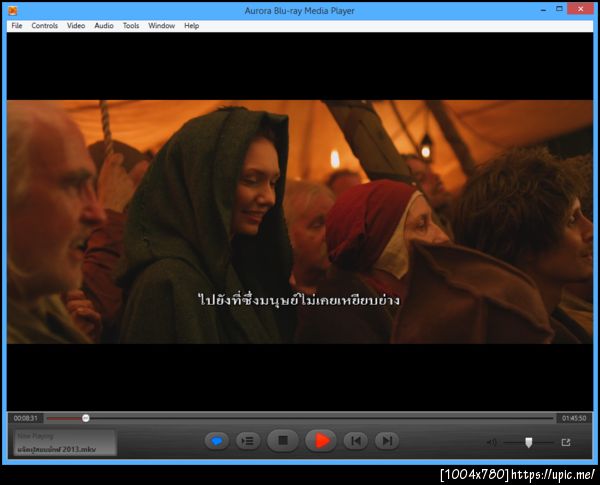Screen dimensions: 600x485
Task: Click the blue speech bubble share icon
Action: point(217,441)
